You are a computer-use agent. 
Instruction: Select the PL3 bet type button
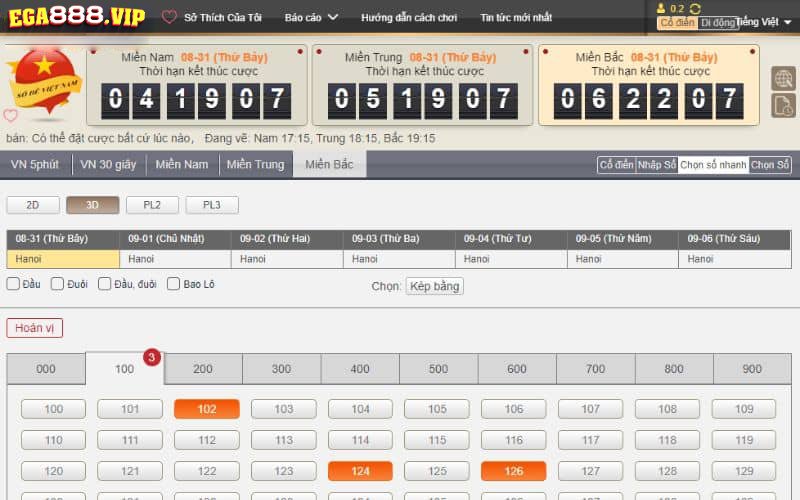(212, 205)
